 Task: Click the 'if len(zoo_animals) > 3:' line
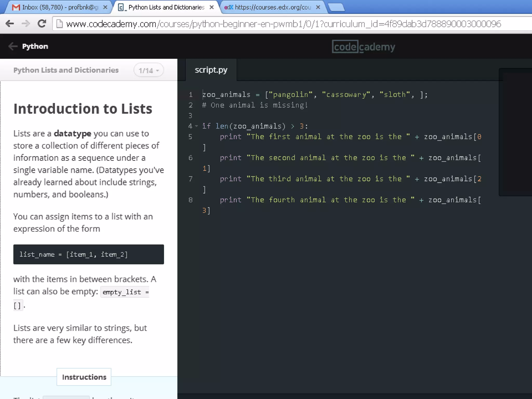coord(255,126)
